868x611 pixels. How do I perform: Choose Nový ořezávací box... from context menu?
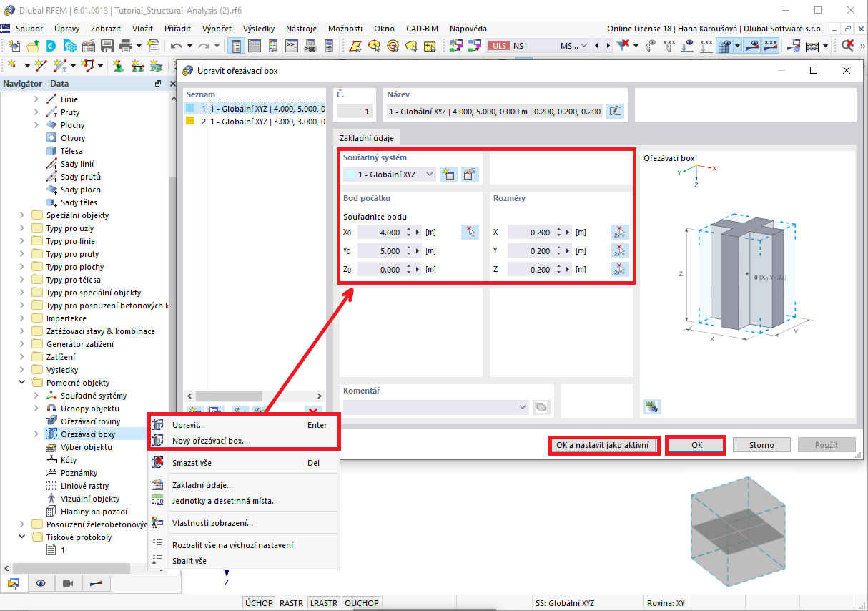click(244, 441)
